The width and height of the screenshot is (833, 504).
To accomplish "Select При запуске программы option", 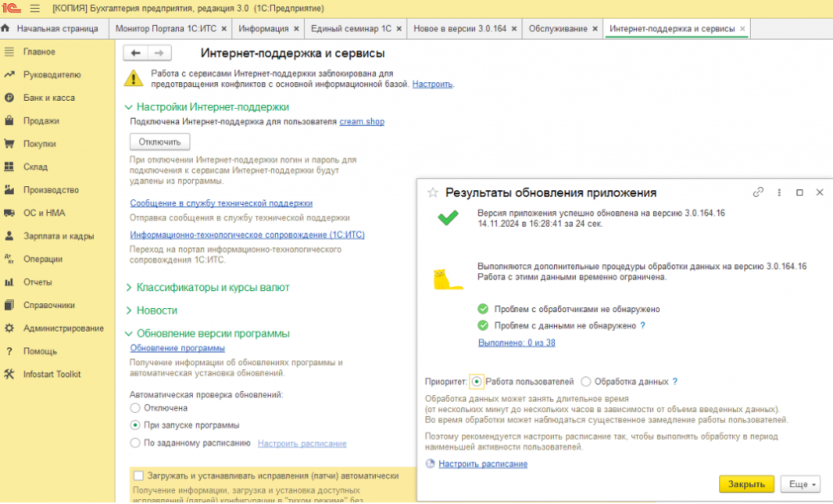I will 135,425.
